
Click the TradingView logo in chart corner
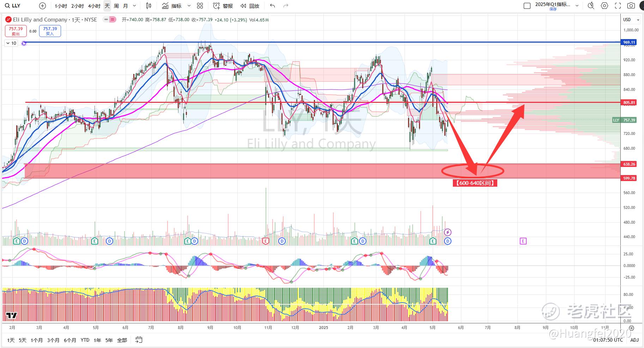[12, 315]
